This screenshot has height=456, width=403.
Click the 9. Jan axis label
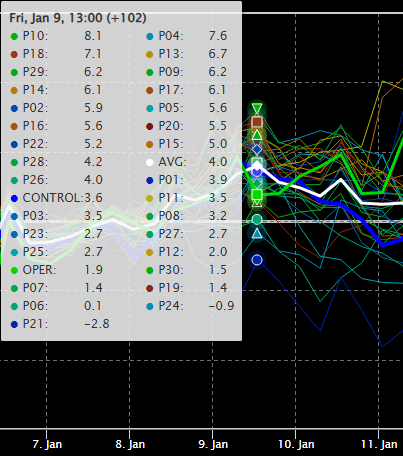[213, 444]
